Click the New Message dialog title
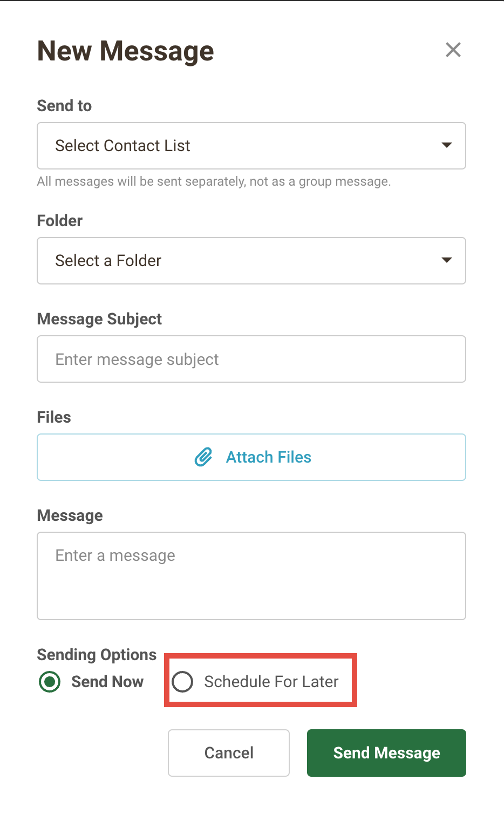This screenshot has height=814, width=504. pos(126,51)
